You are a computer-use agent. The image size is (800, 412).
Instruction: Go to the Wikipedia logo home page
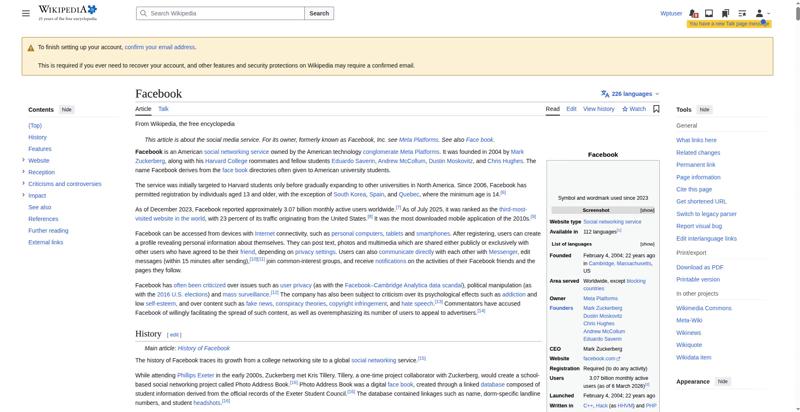click(x=67, y=13)
